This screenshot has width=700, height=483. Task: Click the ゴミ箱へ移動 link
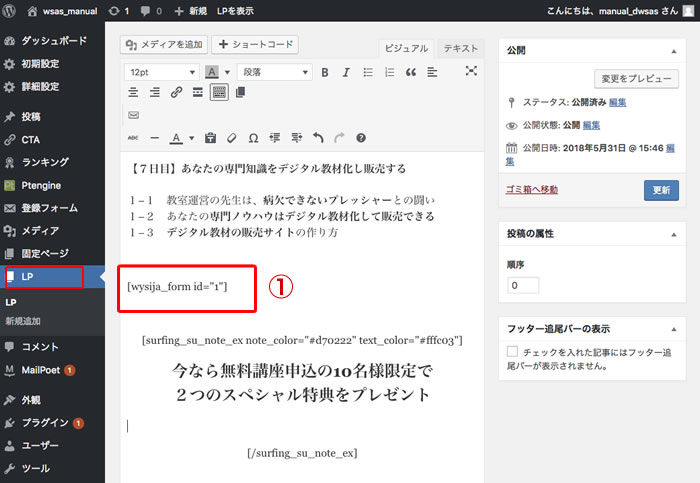pos(532,190)
